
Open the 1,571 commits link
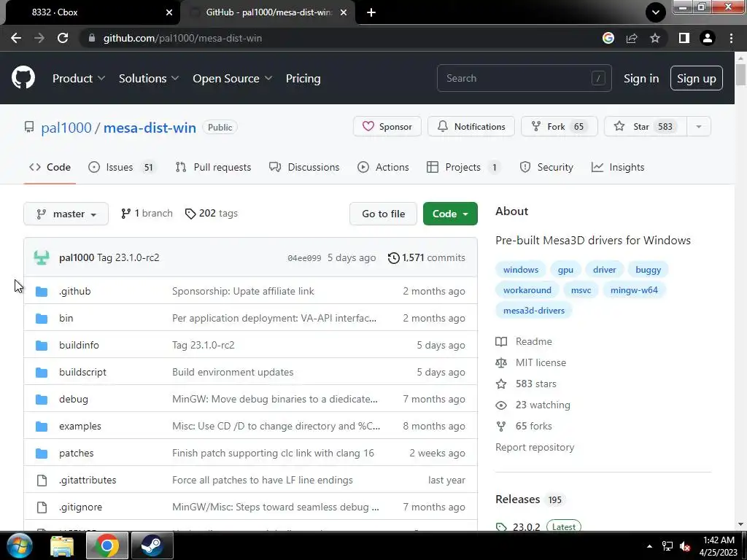(427, 257)
